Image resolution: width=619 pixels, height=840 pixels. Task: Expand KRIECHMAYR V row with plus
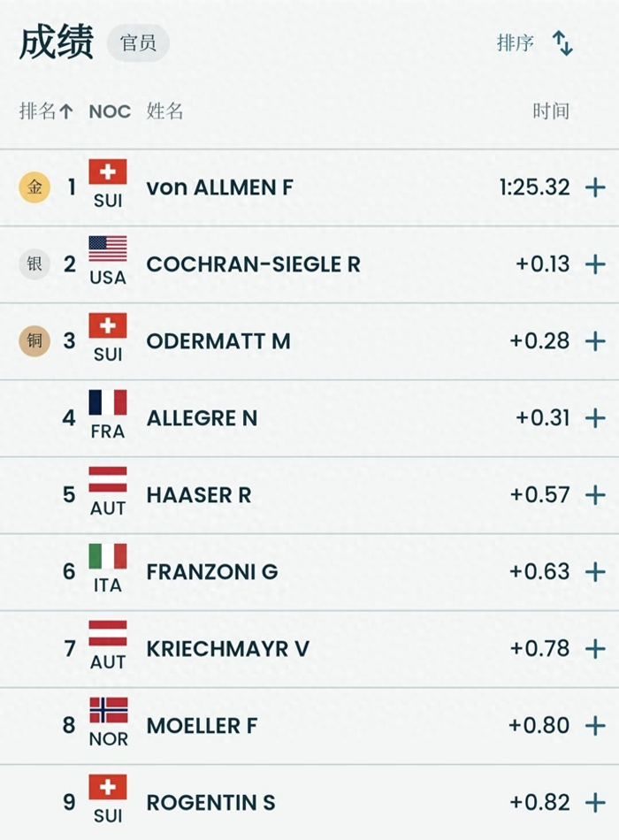tap(595, 648)
